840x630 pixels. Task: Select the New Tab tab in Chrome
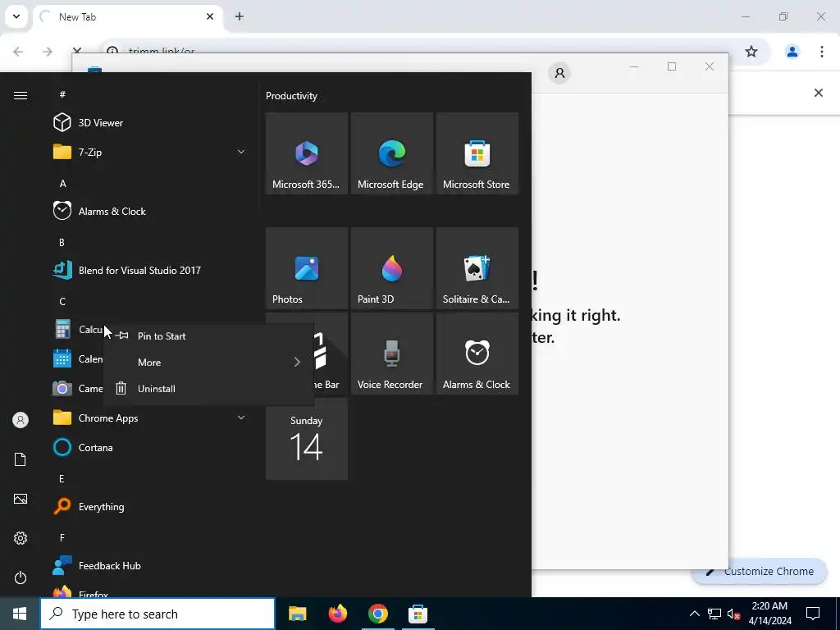pyautogui.click(x=128, y=16)
